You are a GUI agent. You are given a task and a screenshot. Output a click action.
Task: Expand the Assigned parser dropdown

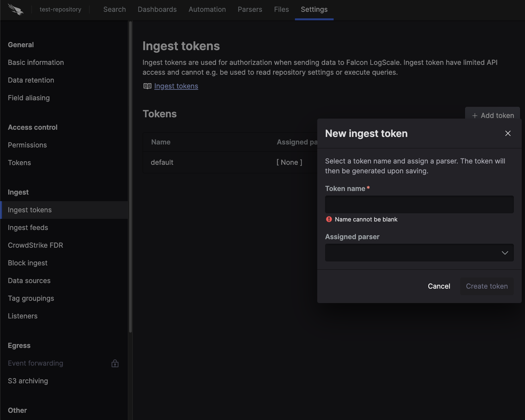pos(419,253)
